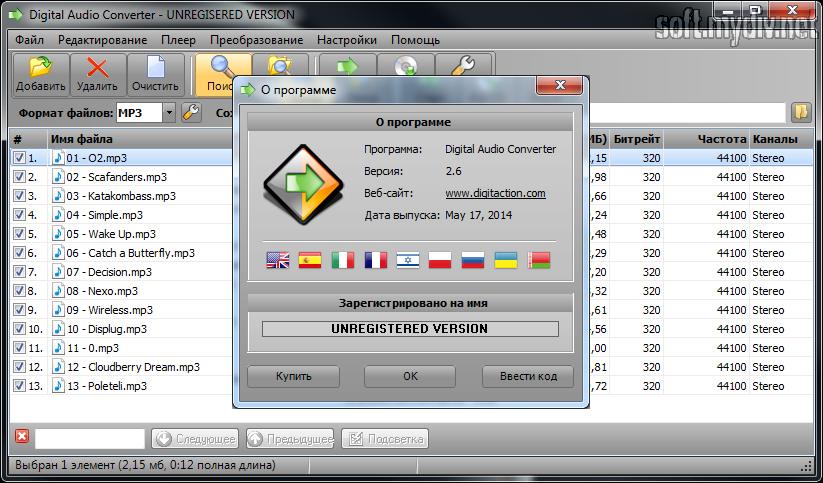Open the Плеер menu

coord(178,40)
